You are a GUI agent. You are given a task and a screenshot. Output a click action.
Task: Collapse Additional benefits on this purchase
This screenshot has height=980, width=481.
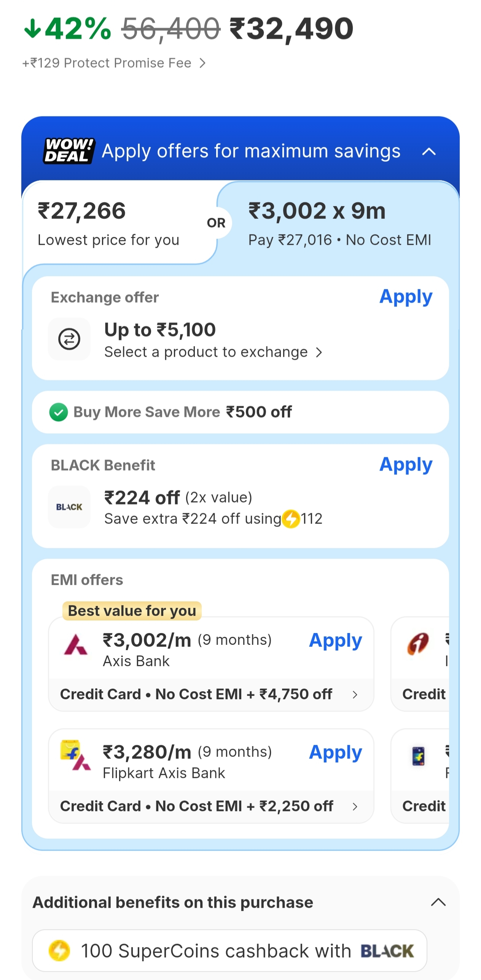coord(438,902)
